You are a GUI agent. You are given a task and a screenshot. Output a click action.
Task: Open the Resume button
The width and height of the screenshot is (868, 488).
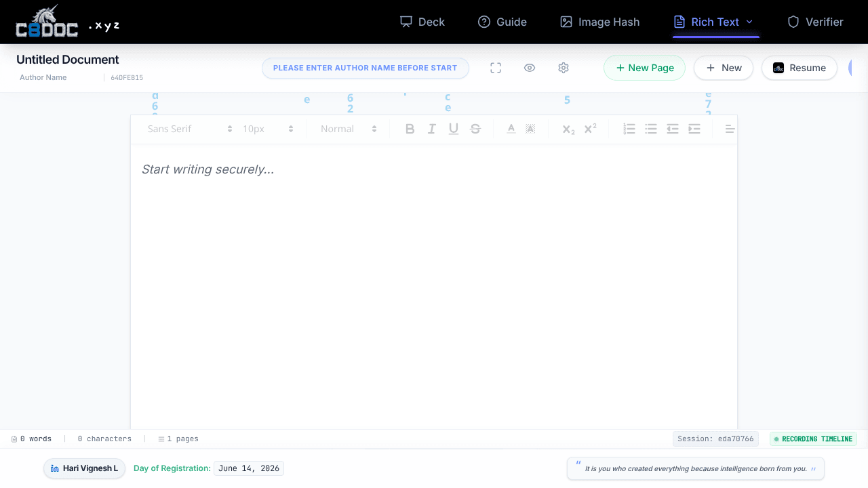799,68
